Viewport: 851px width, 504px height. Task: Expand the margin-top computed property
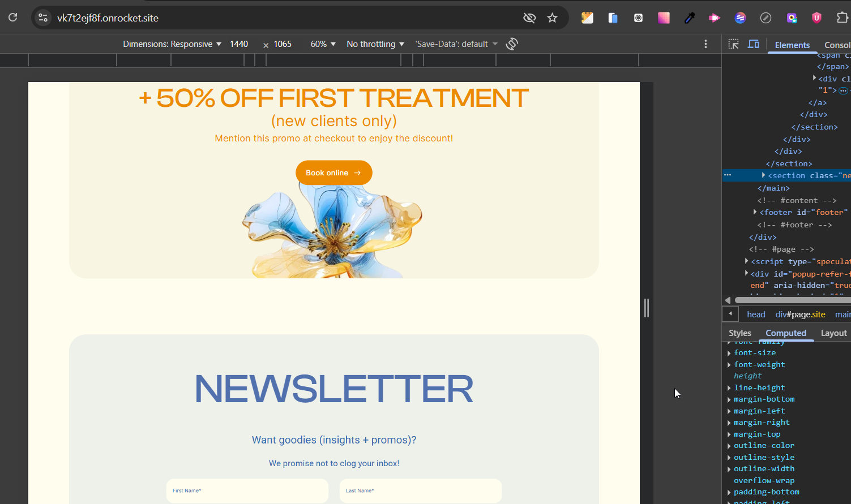click(x=729, y=434)
